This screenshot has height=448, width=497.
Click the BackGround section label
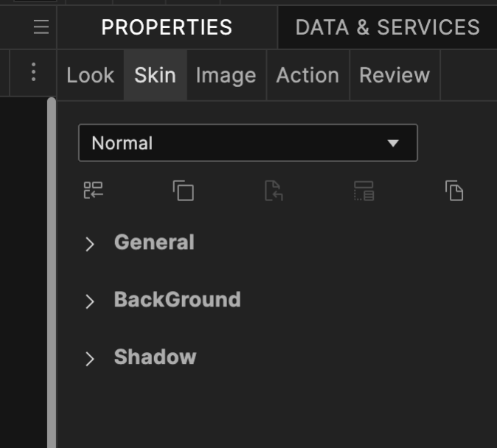coord(177,299)
